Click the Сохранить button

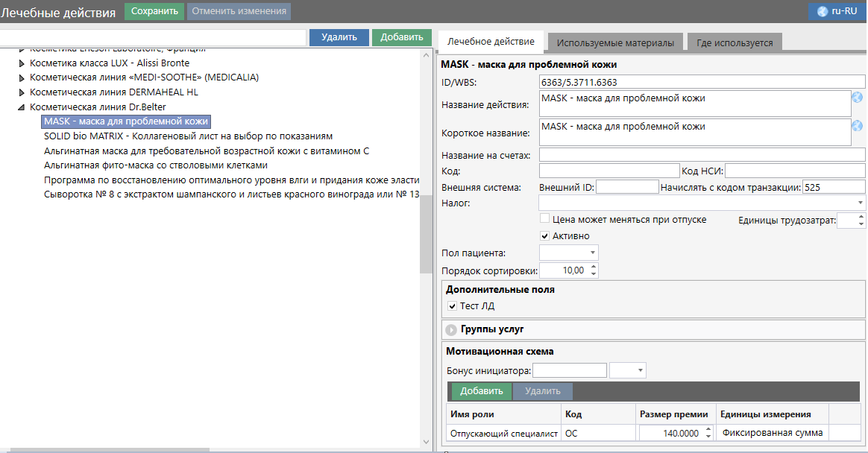154,11
